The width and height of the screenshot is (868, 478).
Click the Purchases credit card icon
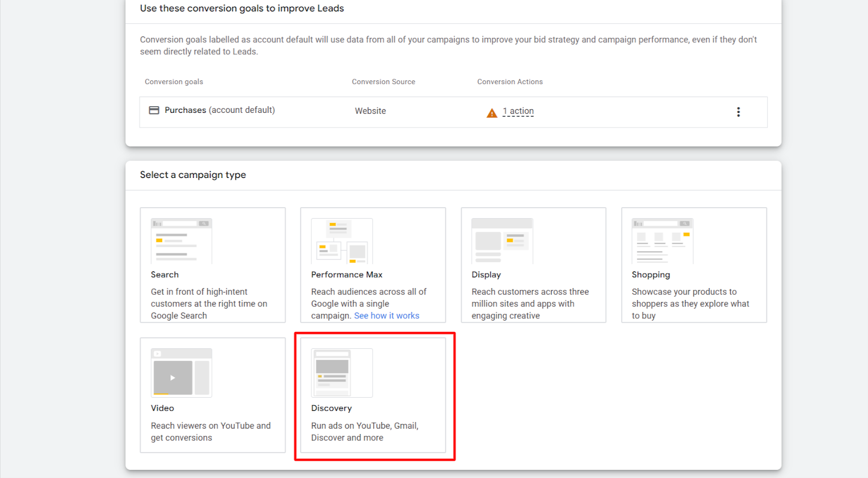[x=154, y=110]
